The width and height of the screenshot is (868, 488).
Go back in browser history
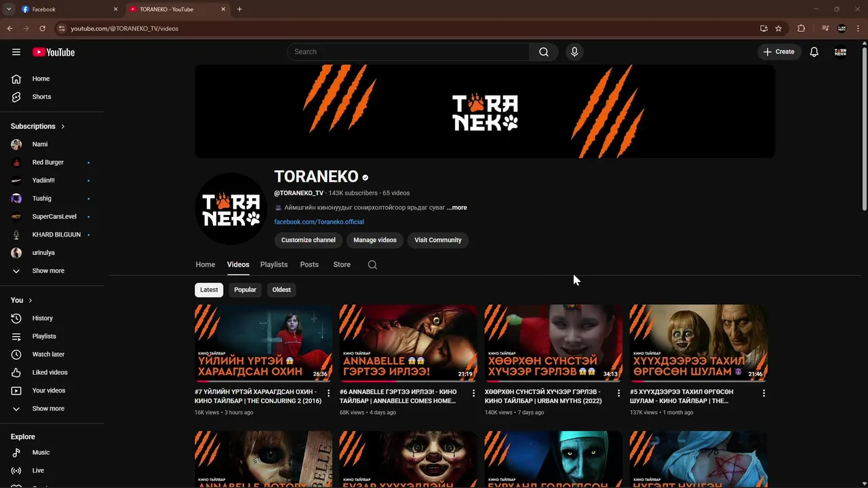pos(9,28)
